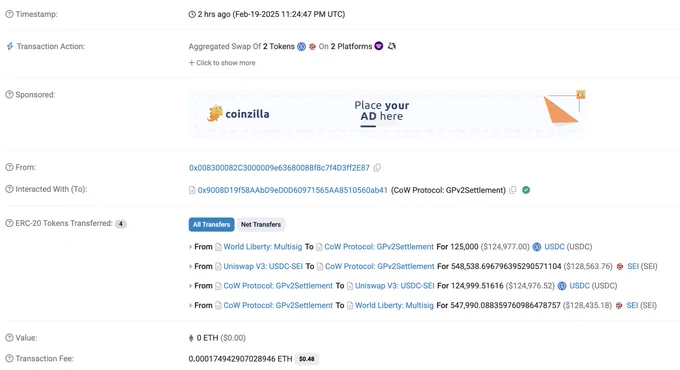This screenshot has width=680, height=370.
Task: Click the Interacted With (To) help icon
Action: [x=9, y=189]
